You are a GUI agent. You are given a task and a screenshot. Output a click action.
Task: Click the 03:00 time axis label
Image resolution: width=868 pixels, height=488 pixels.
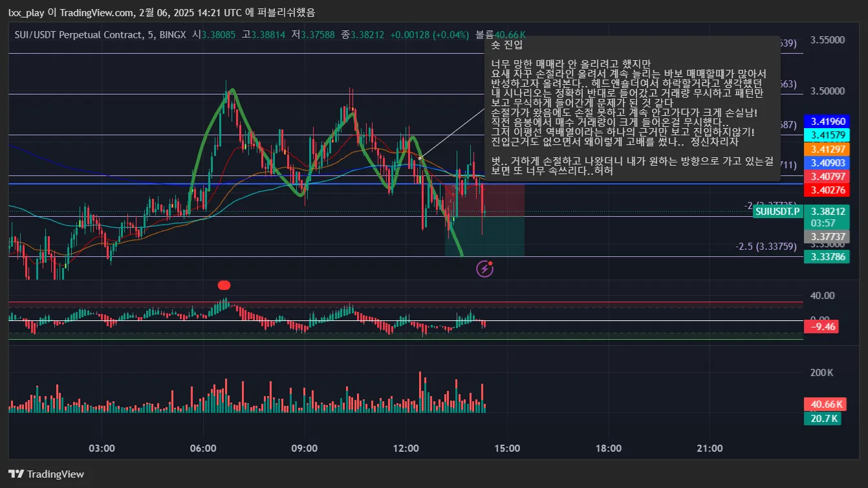pyautogui.click(x=102, y=448)
